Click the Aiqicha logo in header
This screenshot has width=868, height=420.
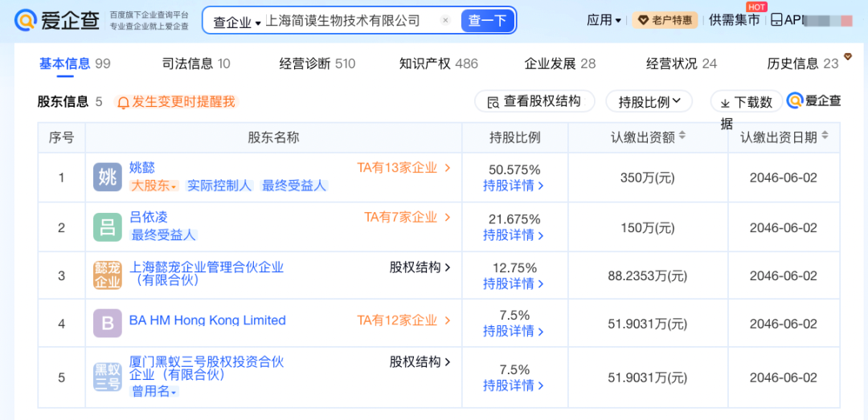(56, 20)
